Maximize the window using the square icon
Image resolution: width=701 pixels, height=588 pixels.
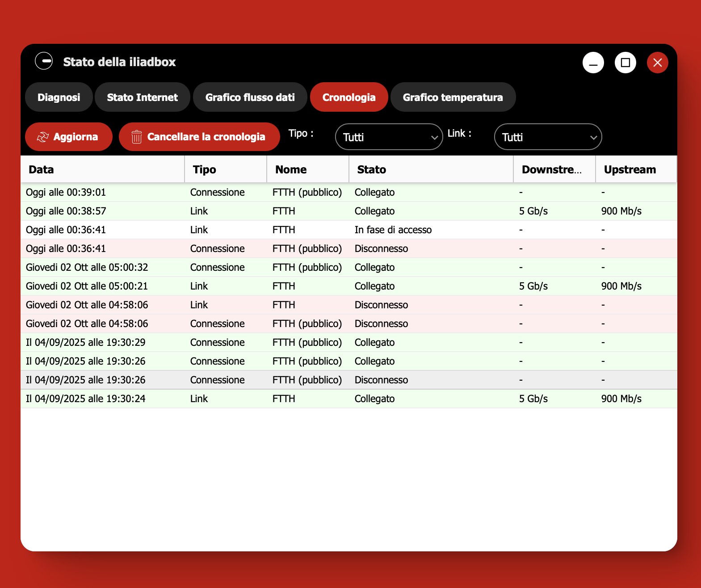[625, 63]
